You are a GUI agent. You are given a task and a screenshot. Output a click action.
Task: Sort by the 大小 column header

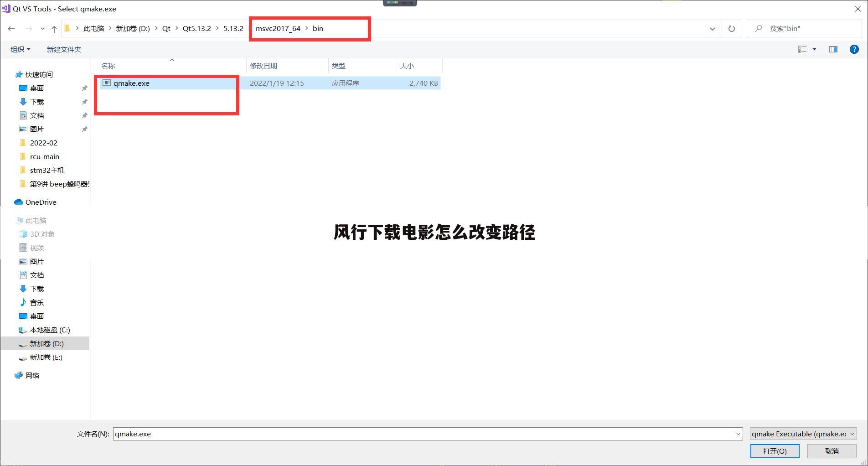(x=407, y=66)
